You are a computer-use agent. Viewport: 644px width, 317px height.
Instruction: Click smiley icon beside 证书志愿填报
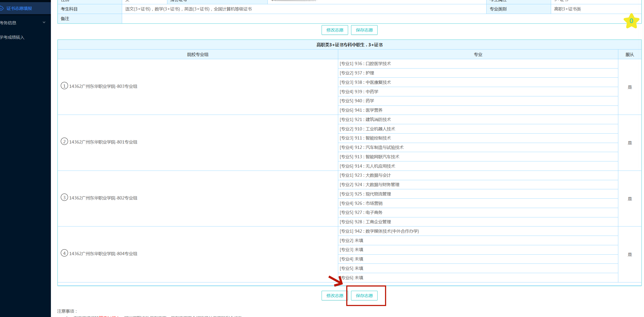click(x=1, y=8)
